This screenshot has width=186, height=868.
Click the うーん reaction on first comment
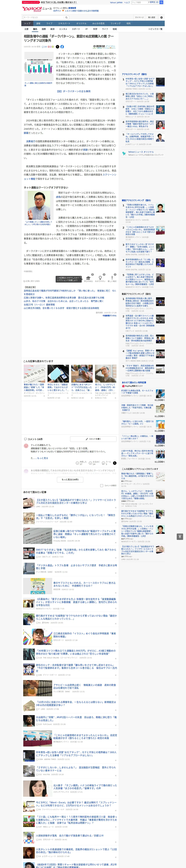click(106, 463)
